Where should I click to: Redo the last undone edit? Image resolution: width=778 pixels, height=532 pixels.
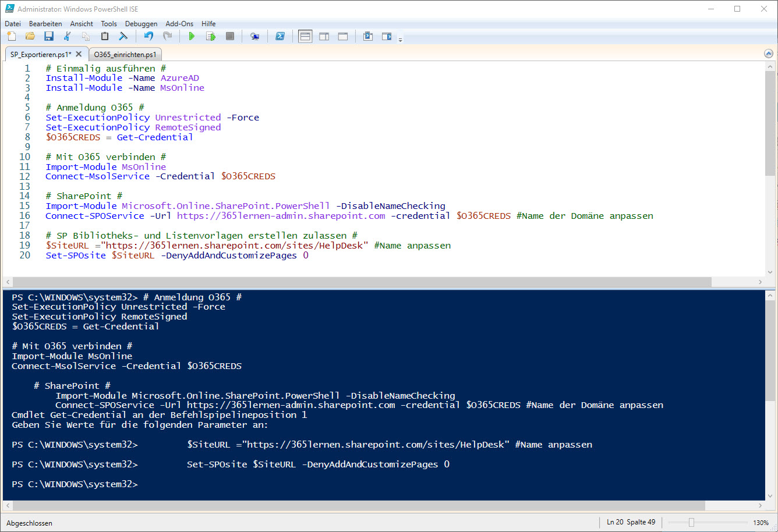pos(167,36)
